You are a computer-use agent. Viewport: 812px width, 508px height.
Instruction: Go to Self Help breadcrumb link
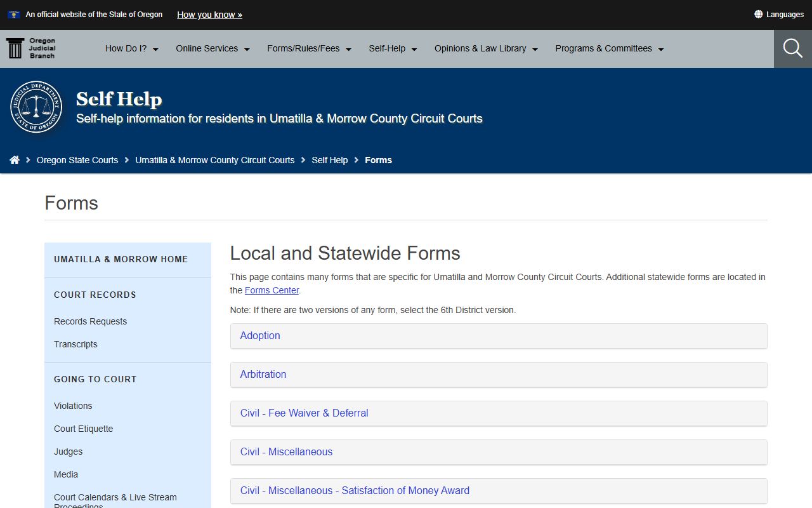(329, 160)
